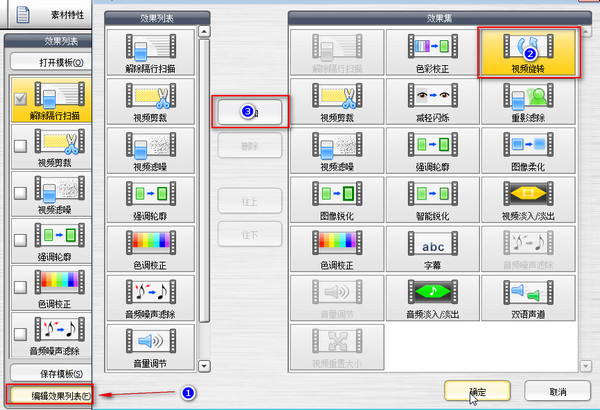Screen dimensions: 600x410
Task: Select 视频滤噪 in the 效果集 grid
Action: (x=337, y=150)
